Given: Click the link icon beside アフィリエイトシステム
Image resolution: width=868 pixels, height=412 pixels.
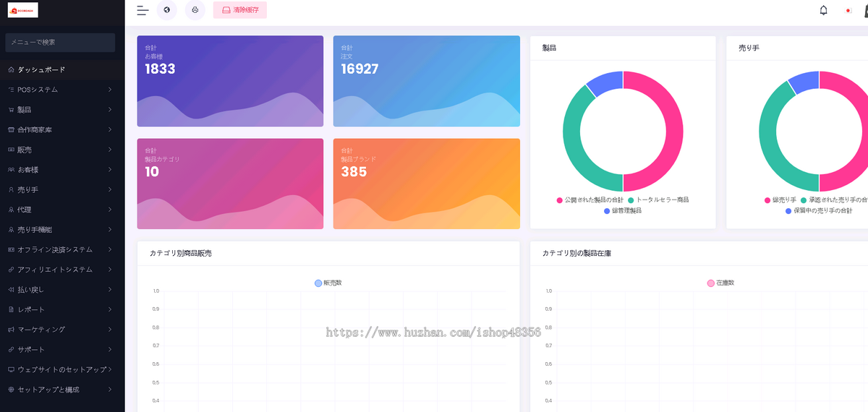Looking at the screenshot, I should 11,270.
